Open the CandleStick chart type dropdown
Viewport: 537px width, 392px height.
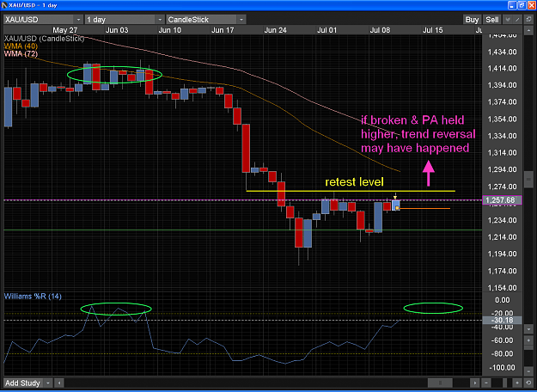[x=241, y=20]
